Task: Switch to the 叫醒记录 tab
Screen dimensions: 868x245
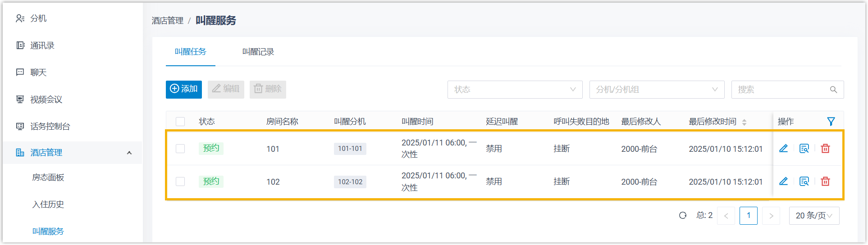Action: click(x=258, y=52)
